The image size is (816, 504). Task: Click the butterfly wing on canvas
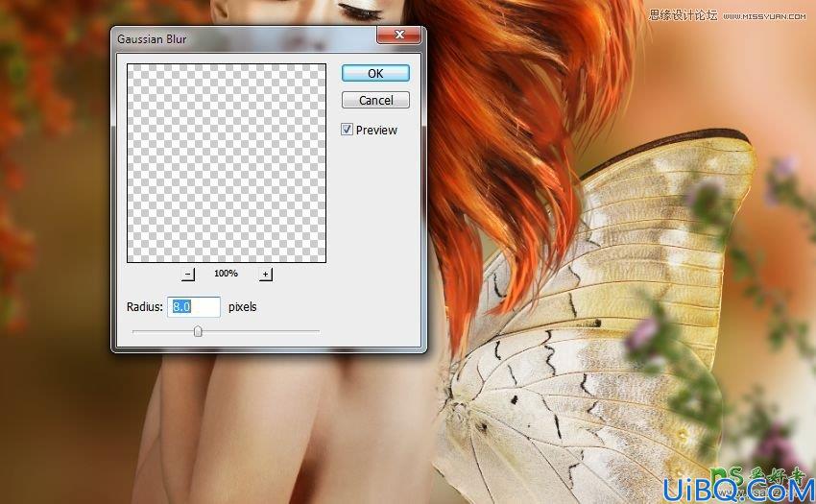598,323
